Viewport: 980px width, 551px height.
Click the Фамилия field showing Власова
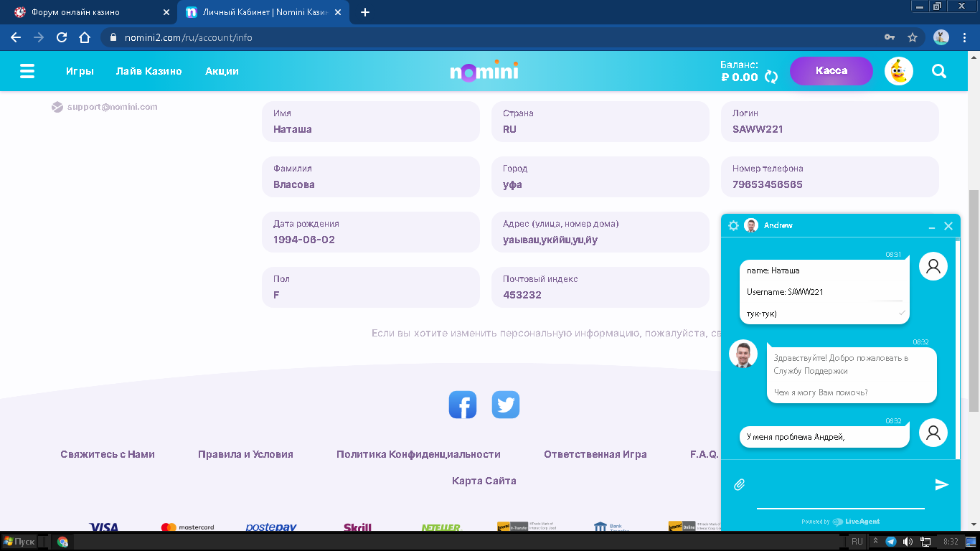(x=371, y=176)
